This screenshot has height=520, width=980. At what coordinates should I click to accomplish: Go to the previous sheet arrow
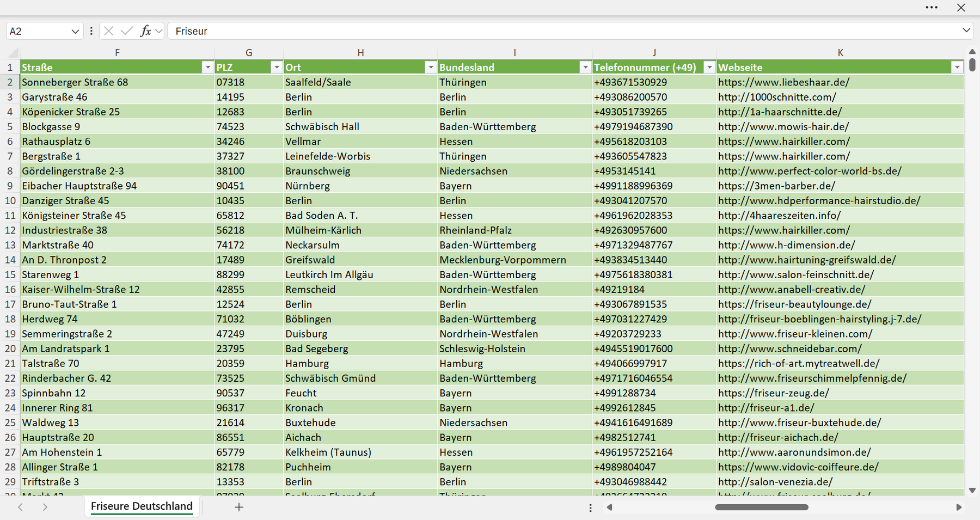pyautogui.click(x=20, y=507)
